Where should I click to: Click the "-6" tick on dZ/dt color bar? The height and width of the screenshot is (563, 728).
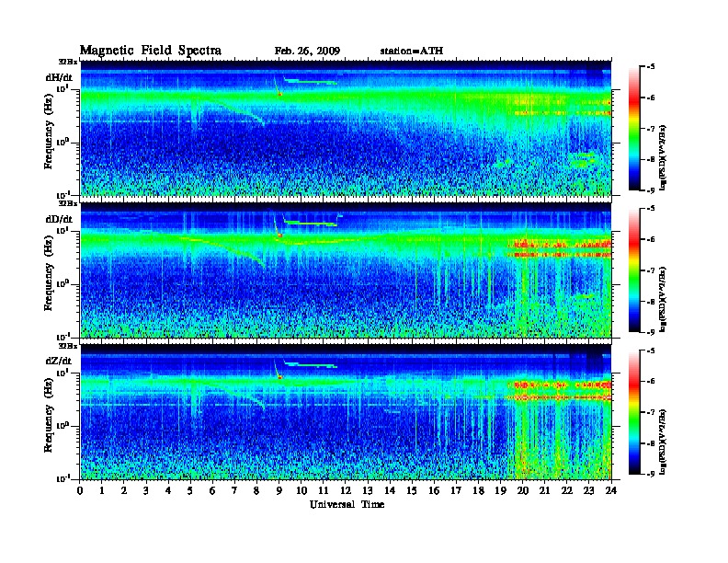651,382
